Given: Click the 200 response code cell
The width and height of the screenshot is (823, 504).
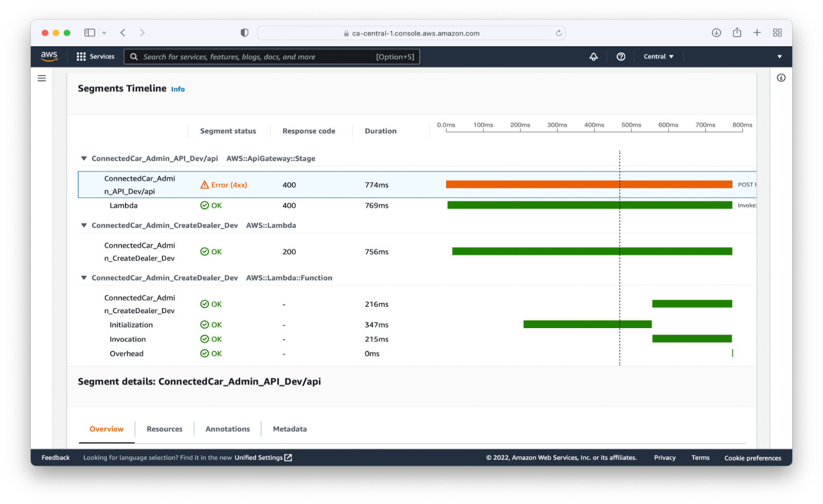Looking at the screenshot, I should coord(289,251).
